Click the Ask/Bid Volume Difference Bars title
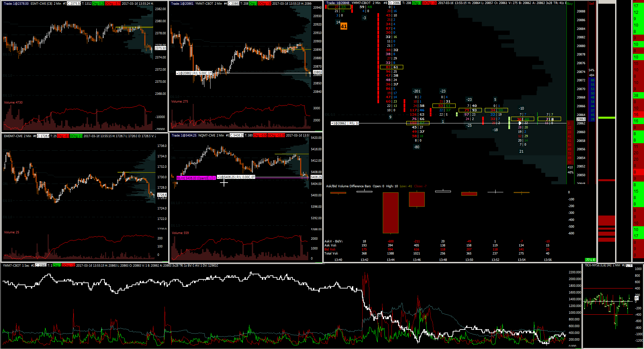 (x=349, y=186)
